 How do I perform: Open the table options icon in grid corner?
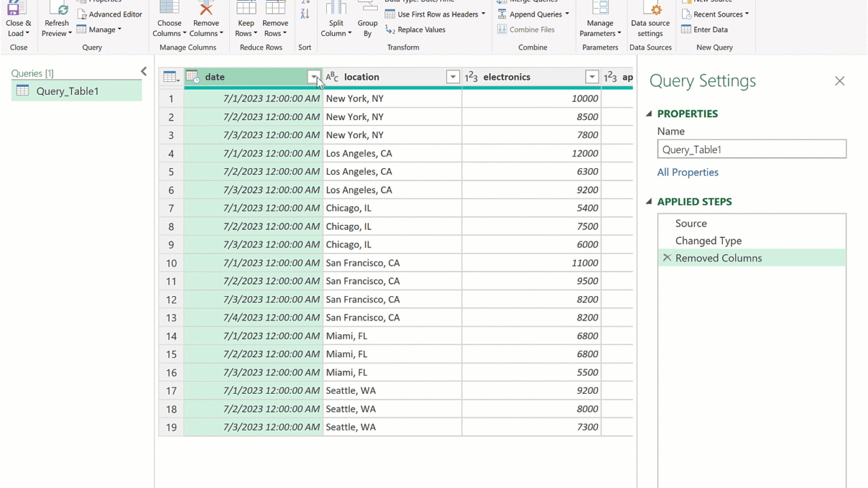pos(171,77)
